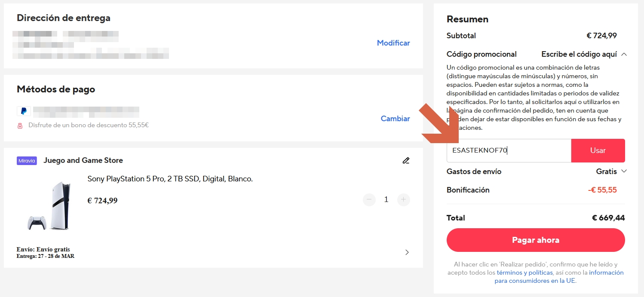
Task: Focus the promo code input field
Action: pos(509,150)
